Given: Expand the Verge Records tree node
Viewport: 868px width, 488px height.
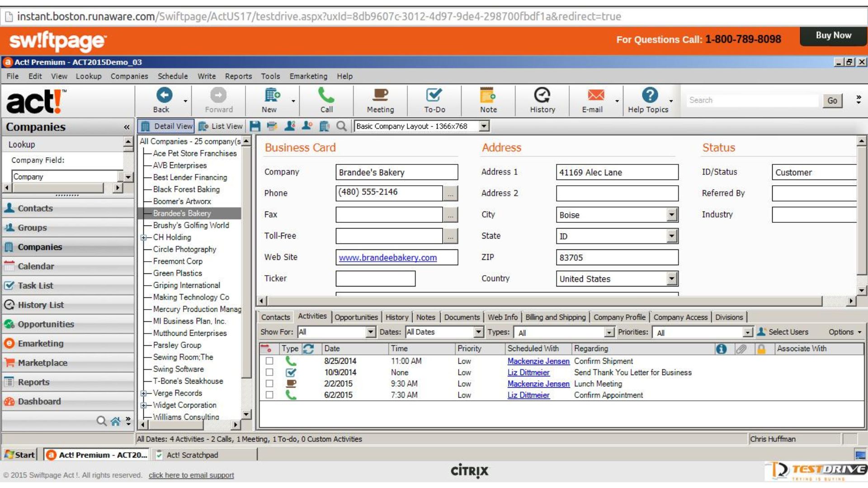Looking at the screenshot, I should 143,394.
